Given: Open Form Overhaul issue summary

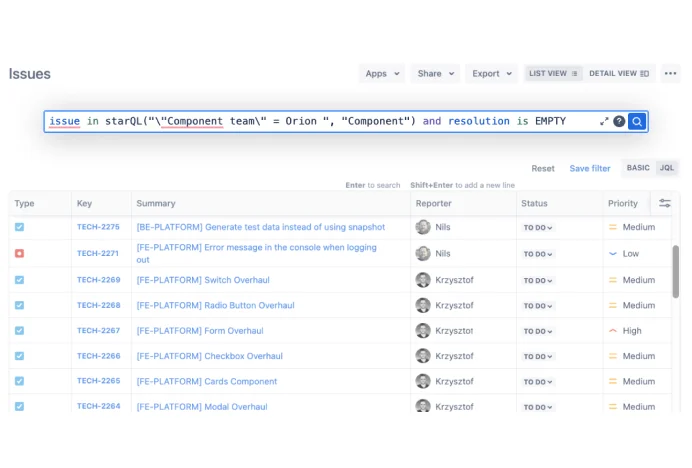Looking at the screenshot, I should pos(199,331).
